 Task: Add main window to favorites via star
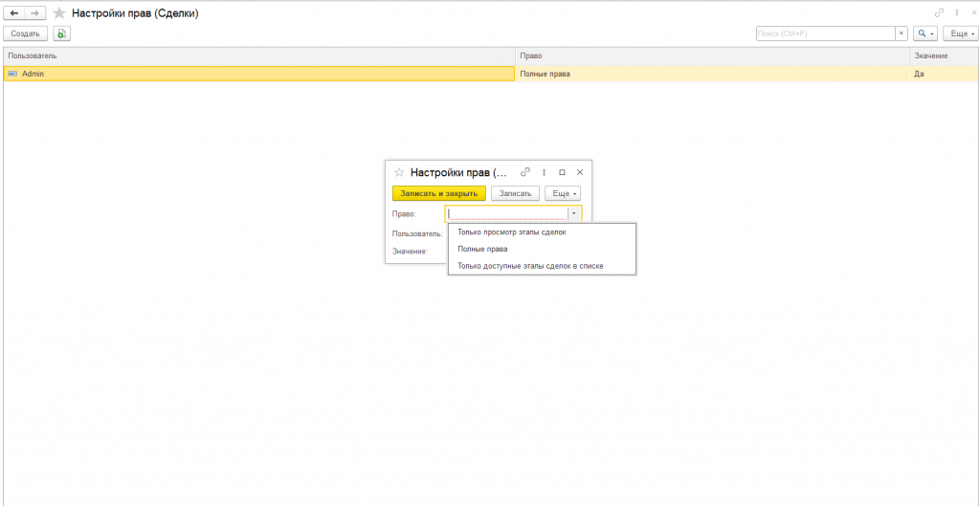(59, 13)
